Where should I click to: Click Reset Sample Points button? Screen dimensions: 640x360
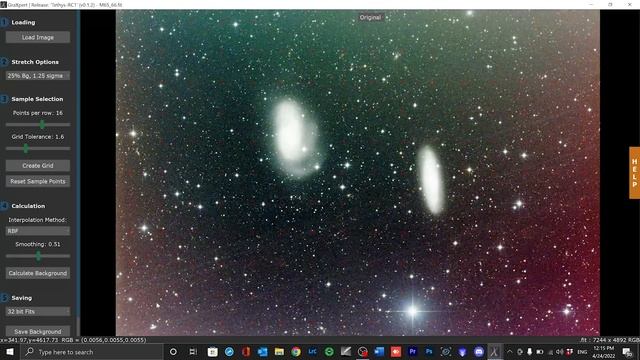pyautogui.click(x=38, y=181)
